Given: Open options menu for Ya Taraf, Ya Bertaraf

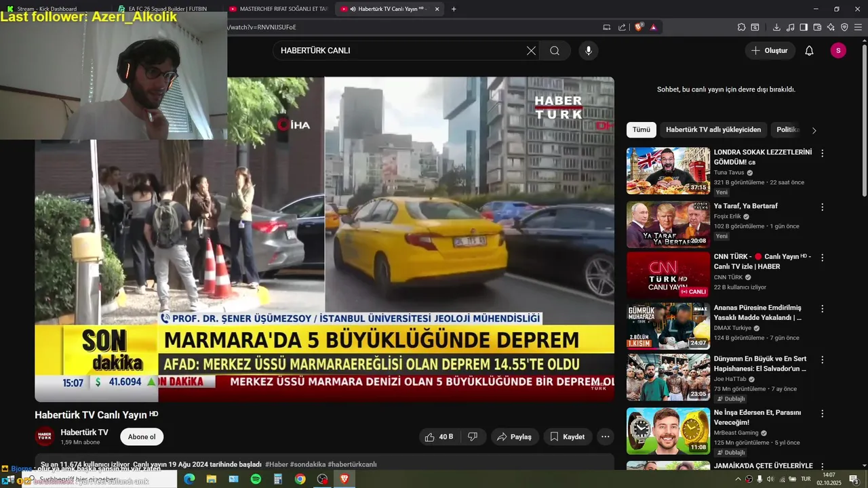Looking at the screenshot, I should point(822,207).
